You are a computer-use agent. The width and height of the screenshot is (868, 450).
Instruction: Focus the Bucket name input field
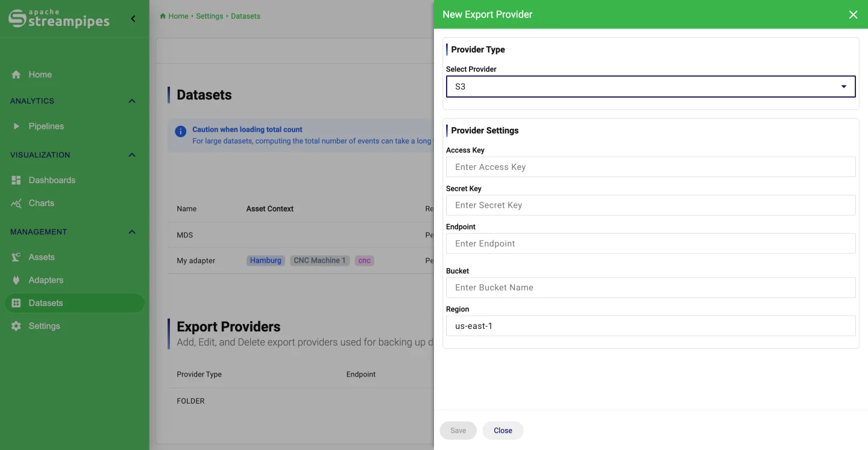click(x=650, y=287)
